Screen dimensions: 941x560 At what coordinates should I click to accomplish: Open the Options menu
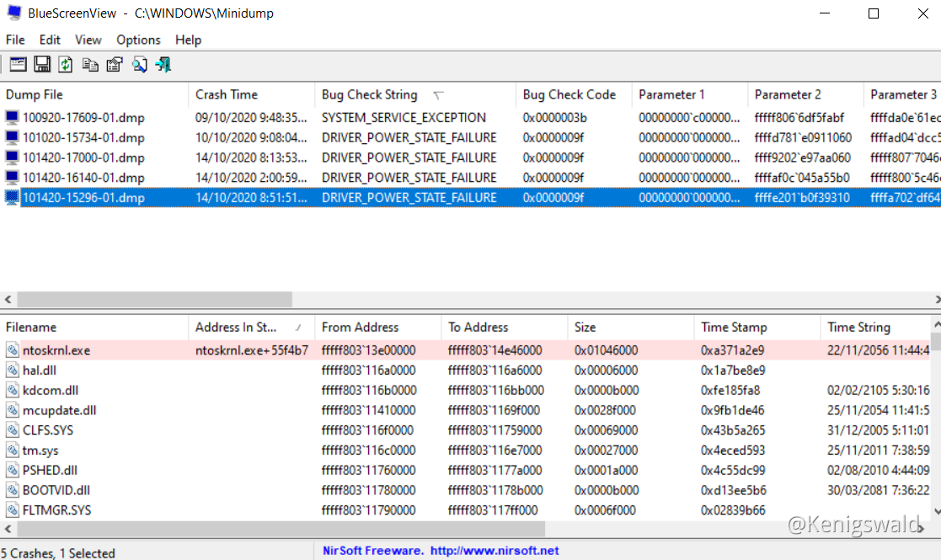(138, 40)
